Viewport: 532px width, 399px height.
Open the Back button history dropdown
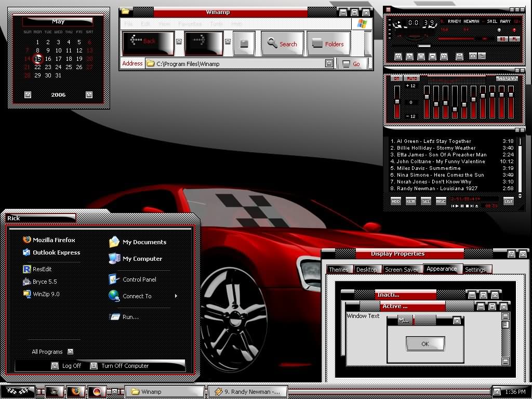[x=179, y=42]
